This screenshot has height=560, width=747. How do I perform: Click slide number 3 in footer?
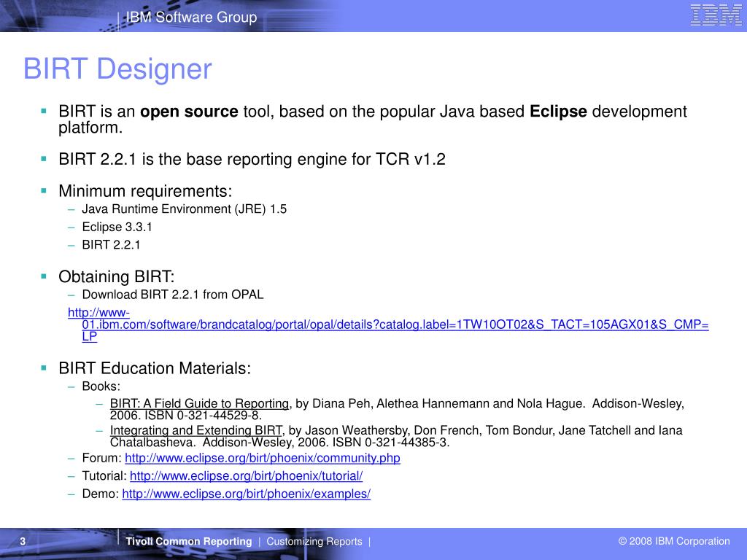pos(23,542)
